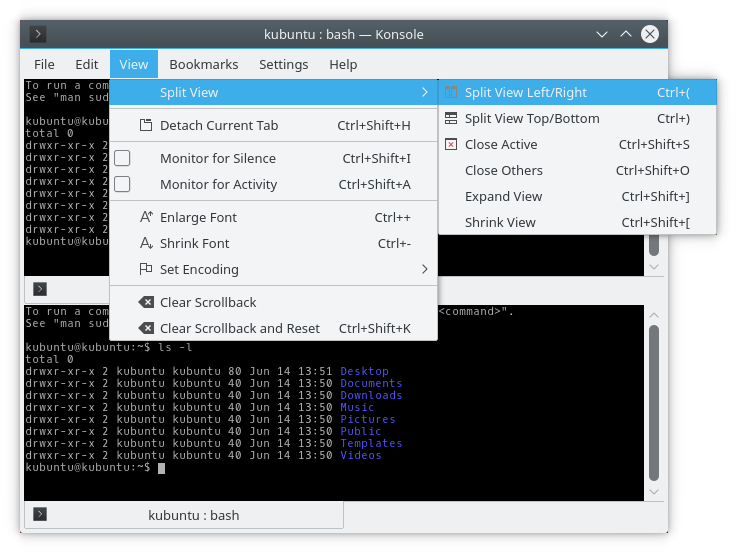Image resolution: width=737 pixels, height=553 pixels.
Task: Click the Detach Current Tab icon
Action: click(x=146, y=125)
